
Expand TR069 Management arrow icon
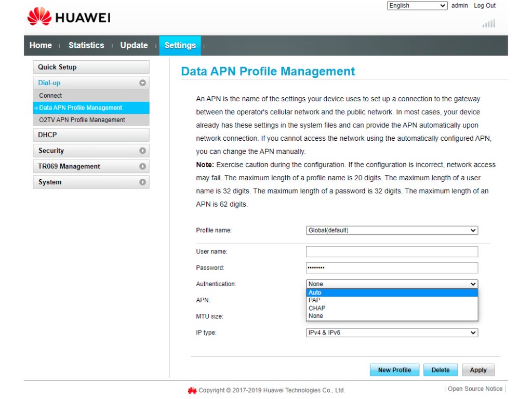pyautogui.click(x=142, y=167)
